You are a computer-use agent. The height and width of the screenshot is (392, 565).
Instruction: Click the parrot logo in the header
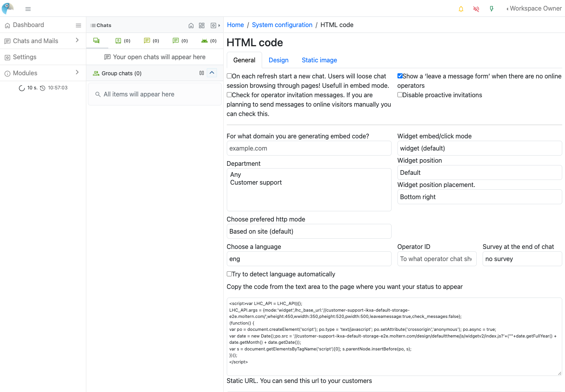point(7,8)
